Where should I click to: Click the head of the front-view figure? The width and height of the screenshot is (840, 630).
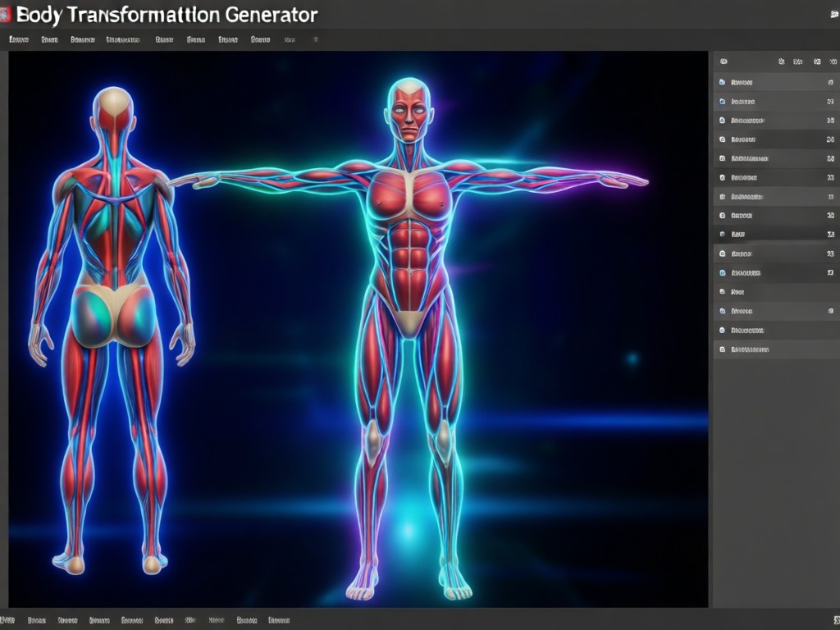409,110
